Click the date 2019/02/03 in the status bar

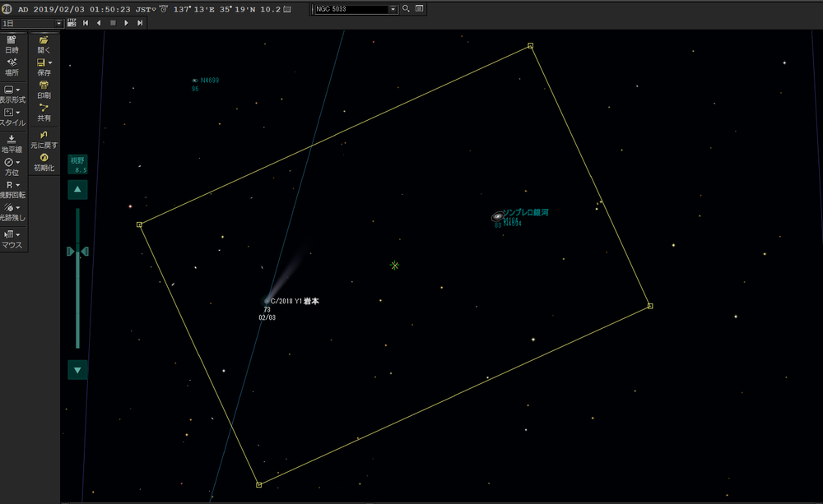point(58,9)
